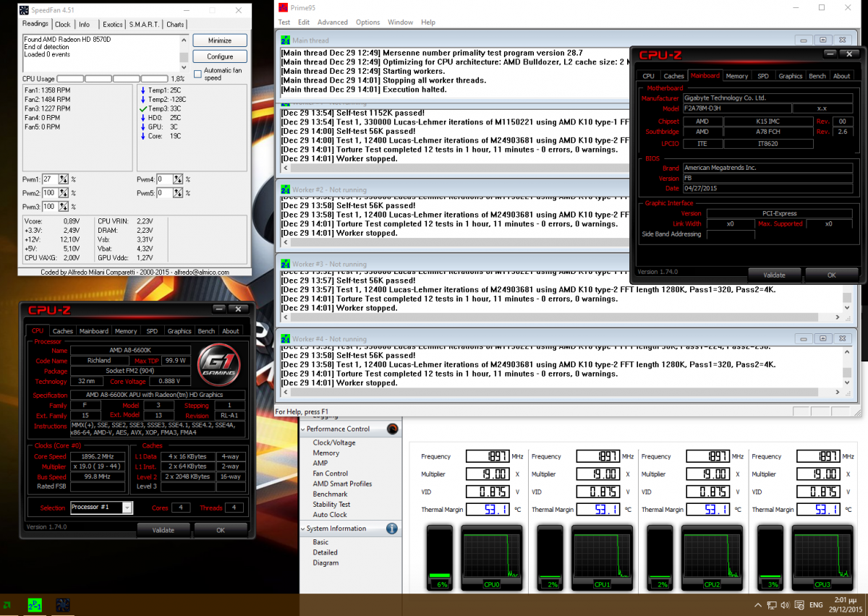
Task: Adjust the Pwm4 spinner arrows
Action: (x=178, y=179)
